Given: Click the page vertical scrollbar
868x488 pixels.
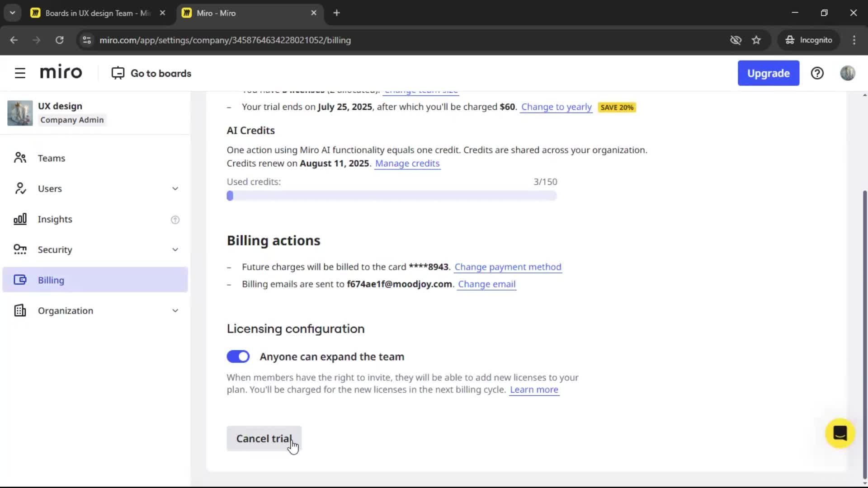Looking at the screenshot, I should coord(864,334).
